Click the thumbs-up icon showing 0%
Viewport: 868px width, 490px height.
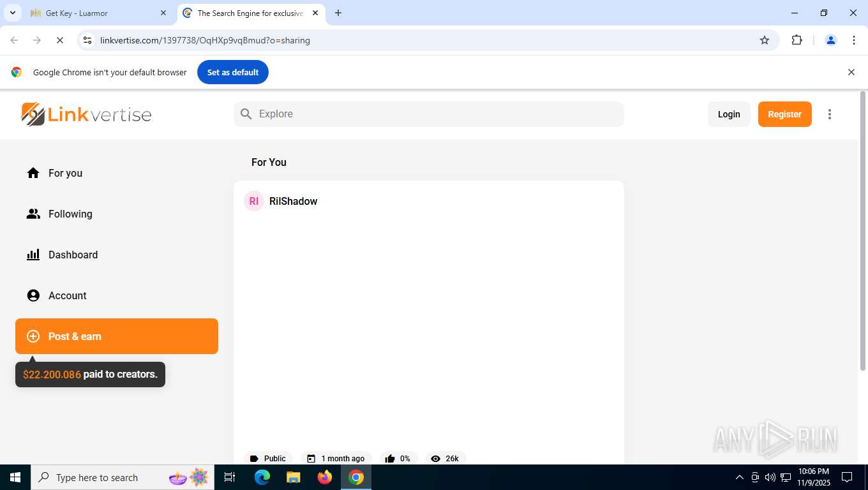pos(390,459)
